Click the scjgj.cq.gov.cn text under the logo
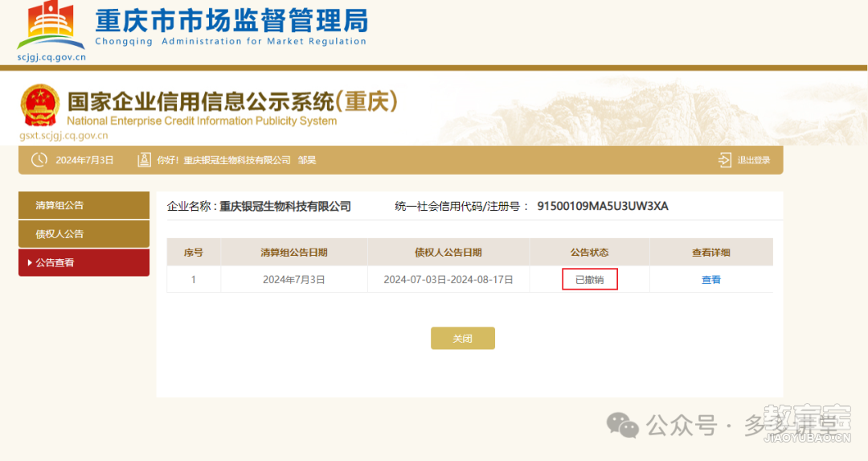The width and height of the screenshot is (868, 461). pos(51,57)
